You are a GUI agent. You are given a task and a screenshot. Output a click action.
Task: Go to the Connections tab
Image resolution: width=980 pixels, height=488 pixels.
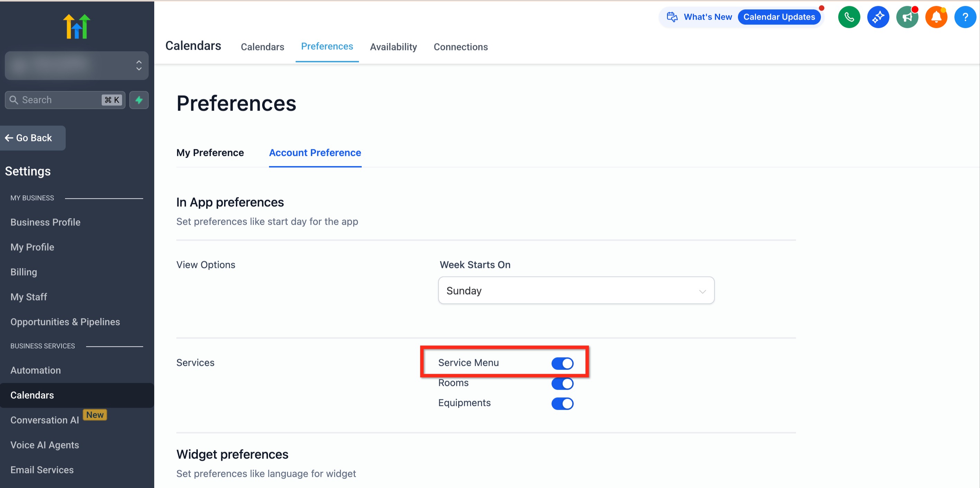click(x=460, y=47)
